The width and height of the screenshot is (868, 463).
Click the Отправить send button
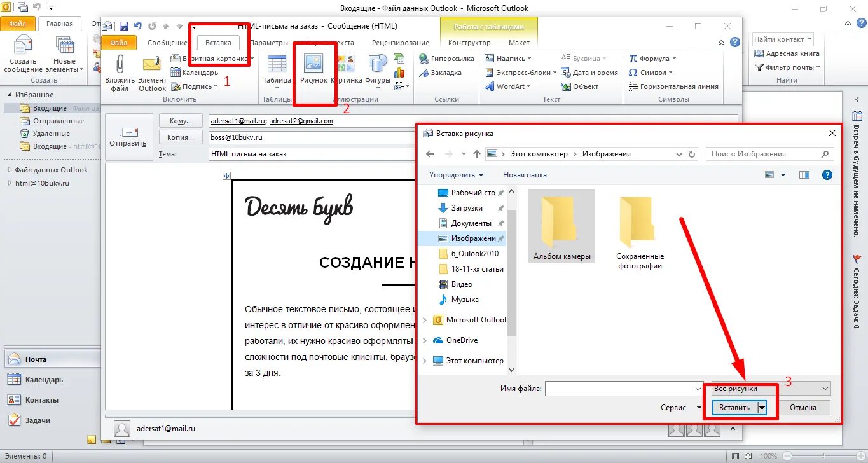pyautogui.click(x=128, y=136)
